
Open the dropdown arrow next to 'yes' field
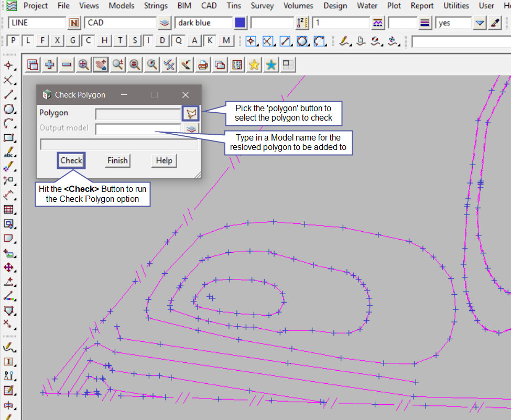480,23
